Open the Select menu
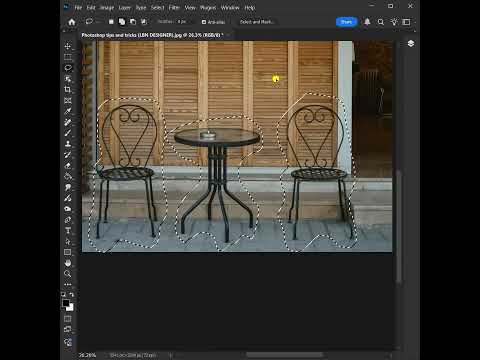 point(157,7)
